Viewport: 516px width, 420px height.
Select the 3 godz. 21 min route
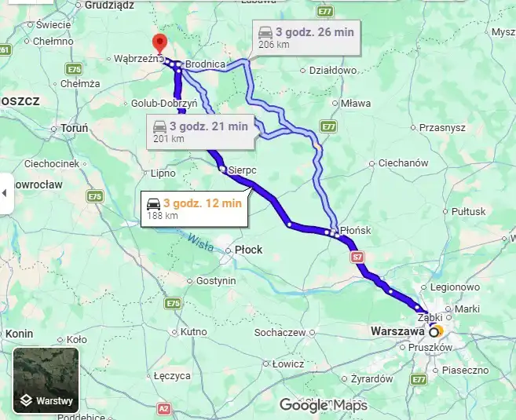click(x=200, y=132)
